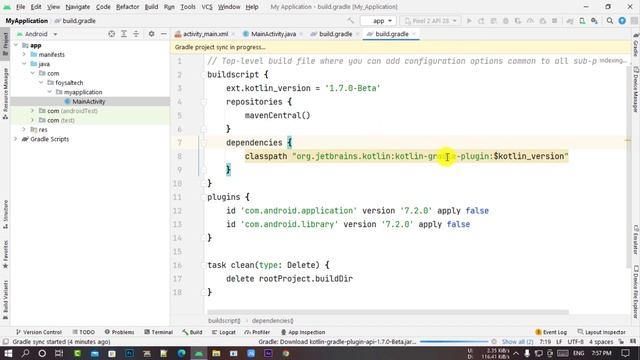The width and height of the screenshot is (640, 360).
Task: Click the dependencies breadcrumb at editor bottom
Action: point(272,321)
